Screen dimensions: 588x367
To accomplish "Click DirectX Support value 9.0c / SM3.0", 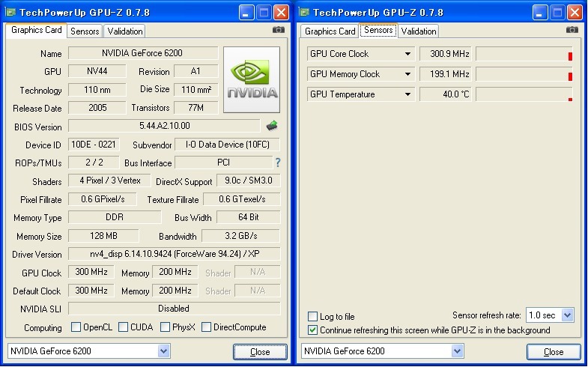I will [x=248, y=181].
